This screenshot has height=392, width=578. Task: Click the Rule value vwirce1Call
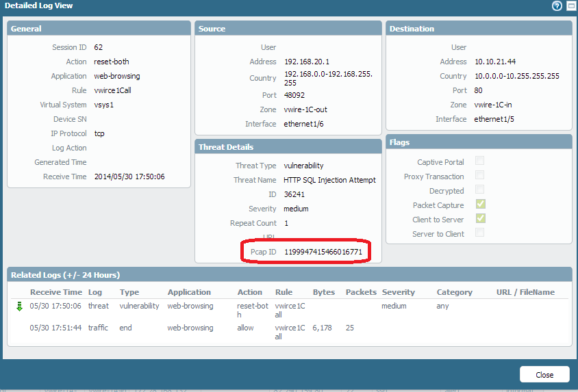(x=112, y=90)
